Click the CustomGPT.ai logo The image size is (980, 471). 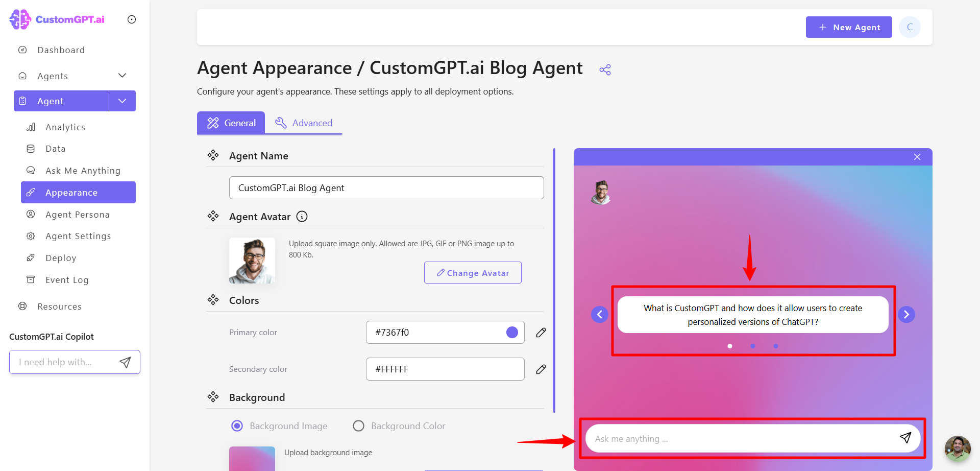(x=57, y=19)
